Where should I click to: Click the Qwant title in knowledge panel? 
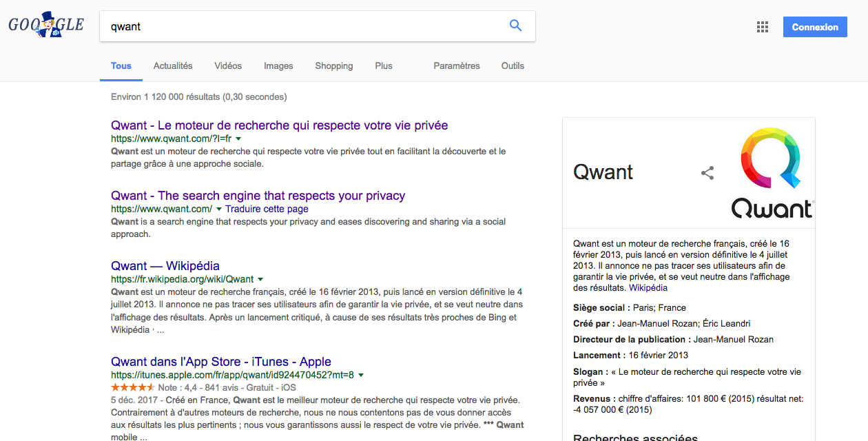[603, 172]
